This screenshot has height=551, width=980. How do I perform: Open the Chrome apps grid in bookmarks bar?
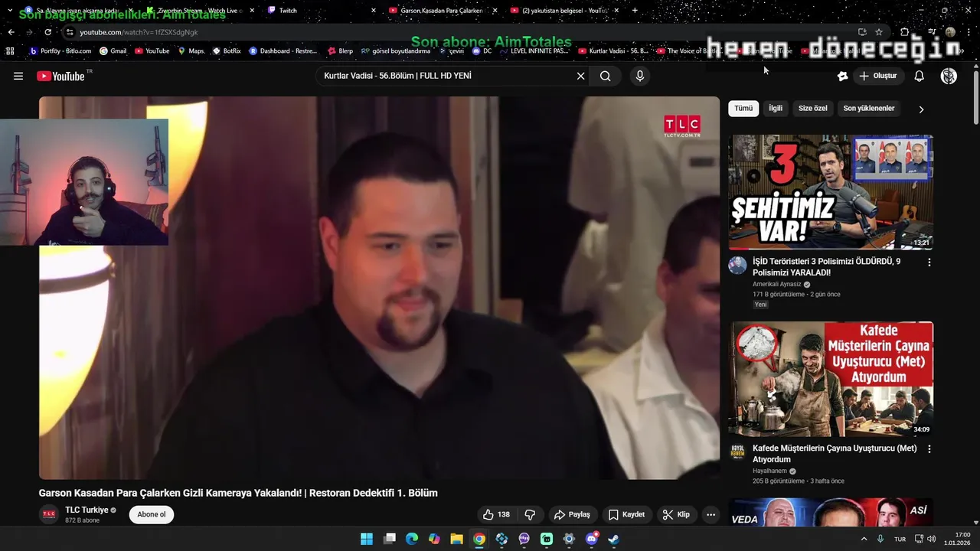pos(10,51)
